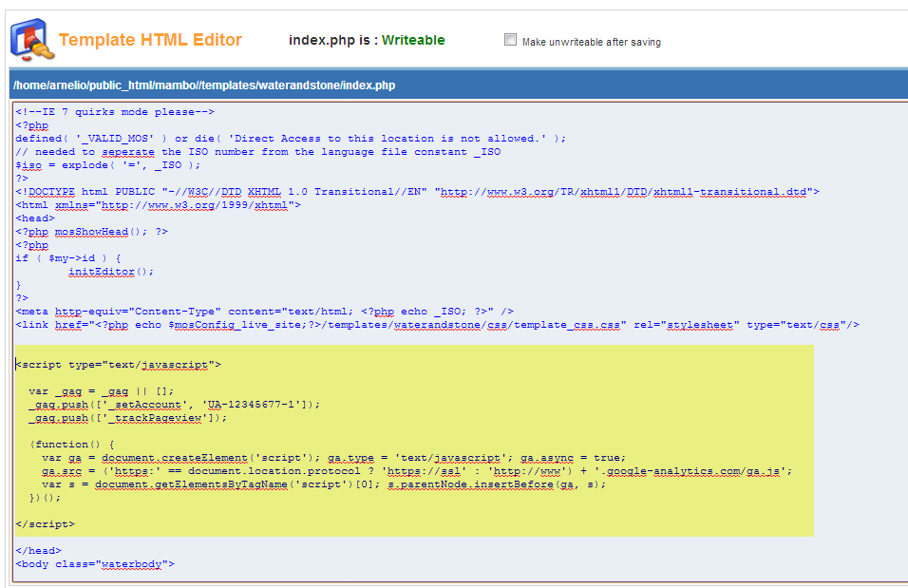Click the closing </script> tag
Viewport: 908px width, 588px height.
tap(45, 523)
